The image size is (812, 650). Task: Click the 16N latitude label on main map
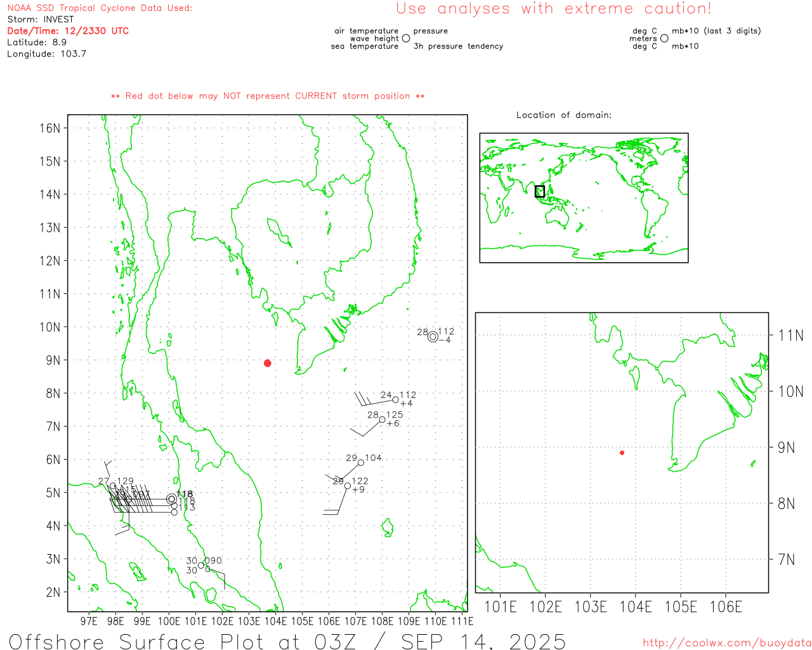49,128
